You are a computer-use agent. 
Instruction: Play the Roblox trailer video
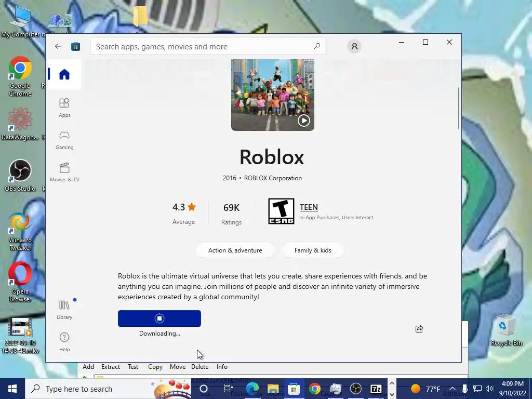pyautogui.click(x=303, y=120)
